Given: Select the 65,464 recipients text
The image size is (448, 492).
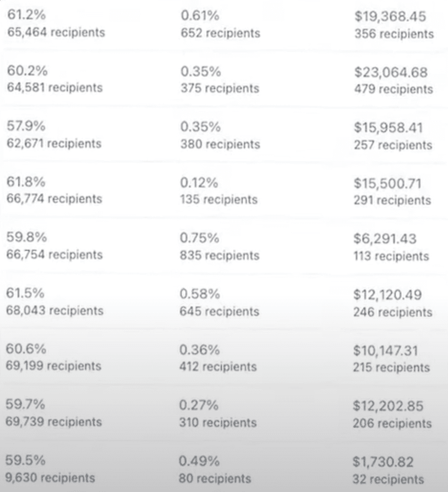Looking at the screenshot, I should coord(56,32).
